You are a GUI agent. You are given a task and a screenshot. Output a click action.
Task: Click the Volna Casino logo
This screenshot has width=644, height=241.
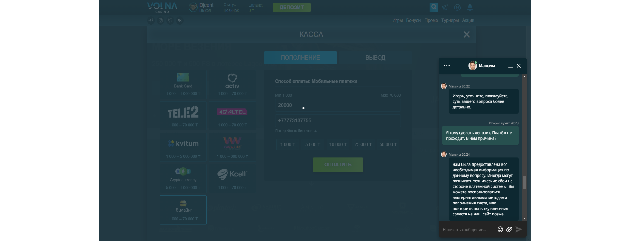coord(162,7)
